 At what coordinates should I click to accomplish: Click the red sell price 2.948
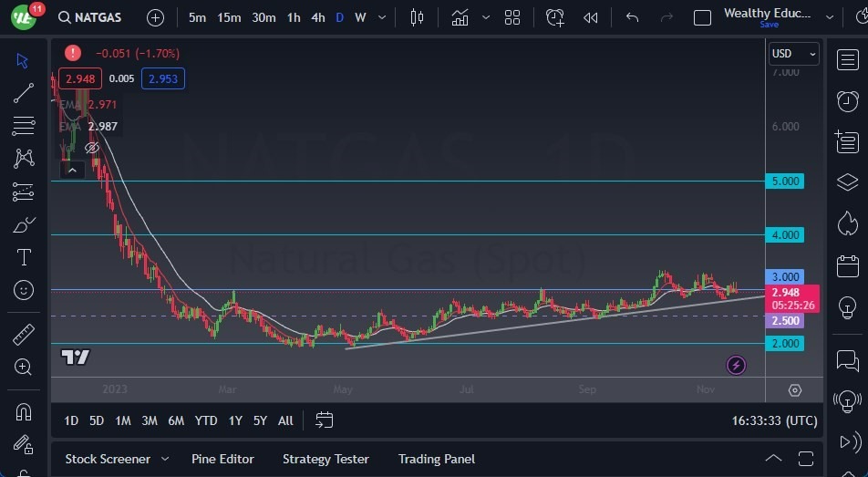click(x=80, y=78)
